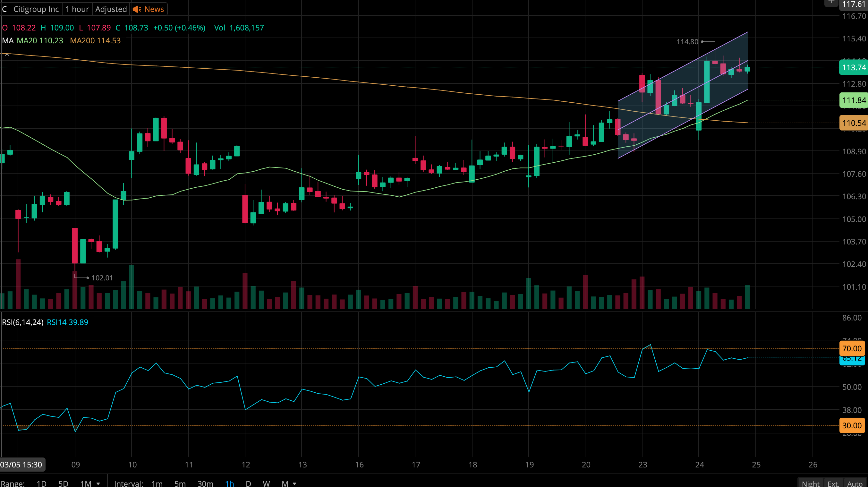Select the 5D range
This screenshot has width=868, height=487.
click(63, 483)
